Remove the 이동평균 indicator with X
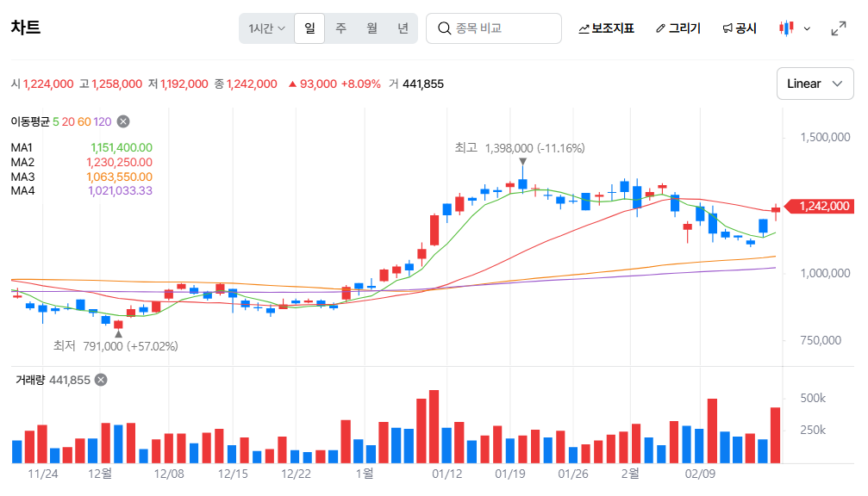Viewport: 868px width, 496px height. [123, 121]
